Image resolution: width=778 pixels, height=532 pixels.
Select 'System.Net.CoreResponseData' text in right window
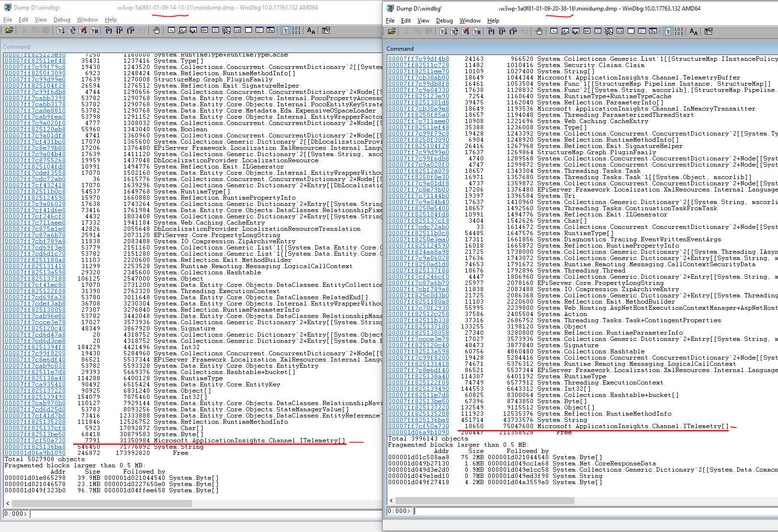(604, 464)
